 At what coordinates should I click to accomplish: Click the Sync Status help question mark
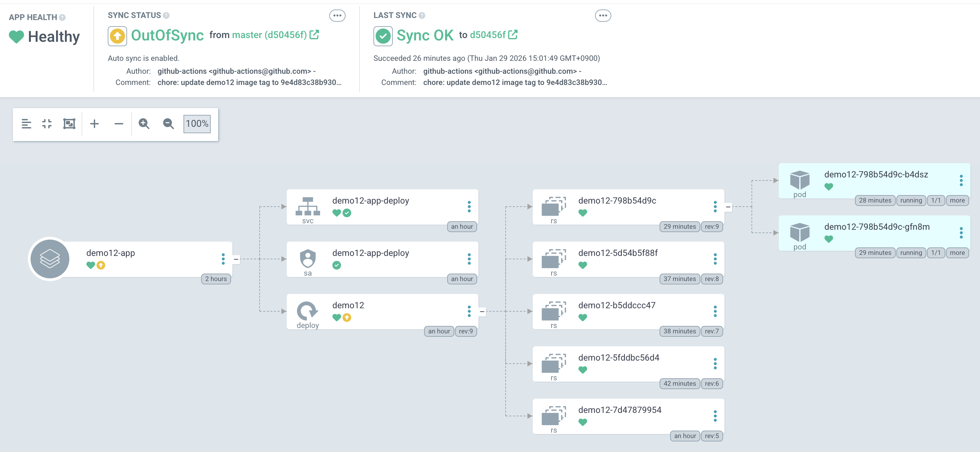[166, 16]
